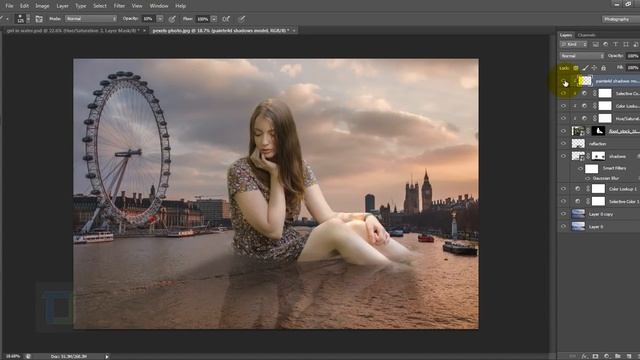
Task: Toggle pressure for size icon
Action: click(242, 19)
